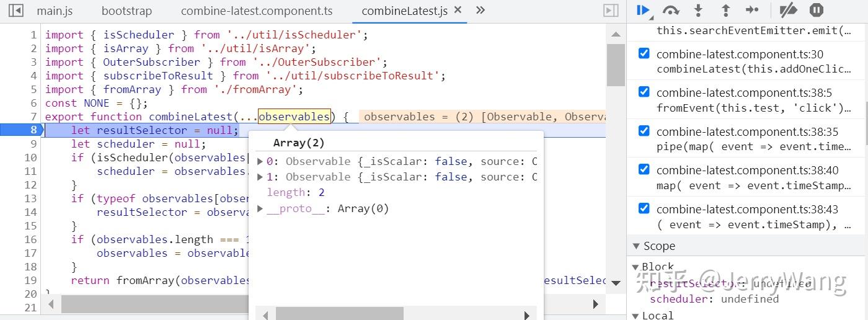
Task: Click the editor vertical scrollbar thumb
Action: [x=615, y=64]
